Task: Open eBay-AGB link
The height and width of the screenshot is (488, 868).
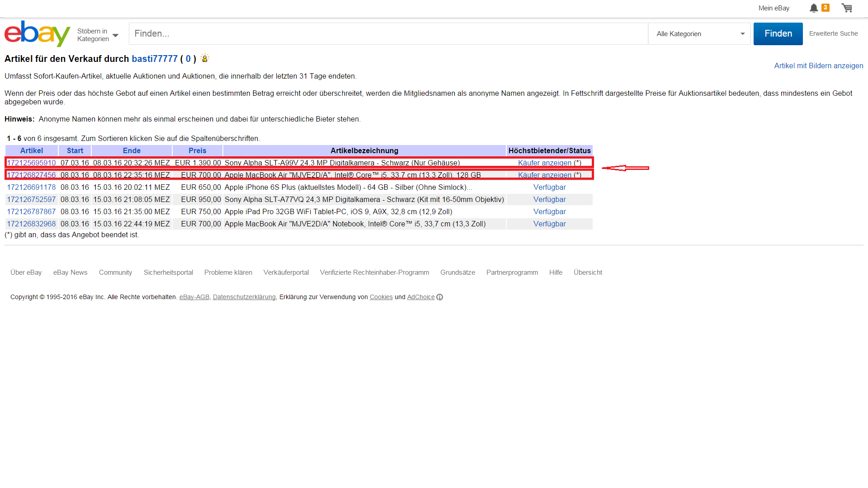Action: pos(194,297)
